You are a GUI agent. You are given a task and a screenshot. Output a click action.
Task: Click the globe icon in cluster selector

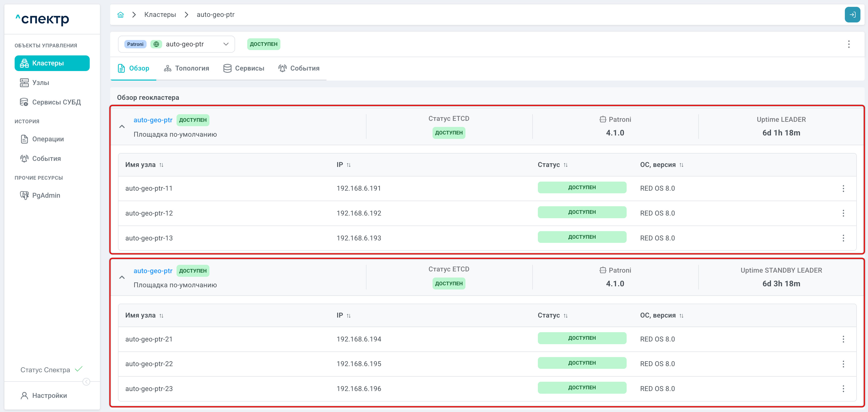(x=156, y=44)
